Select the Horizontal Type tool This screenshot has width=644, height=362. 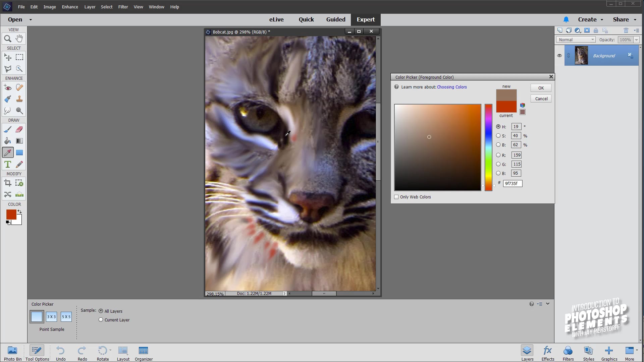coord(8,164)
